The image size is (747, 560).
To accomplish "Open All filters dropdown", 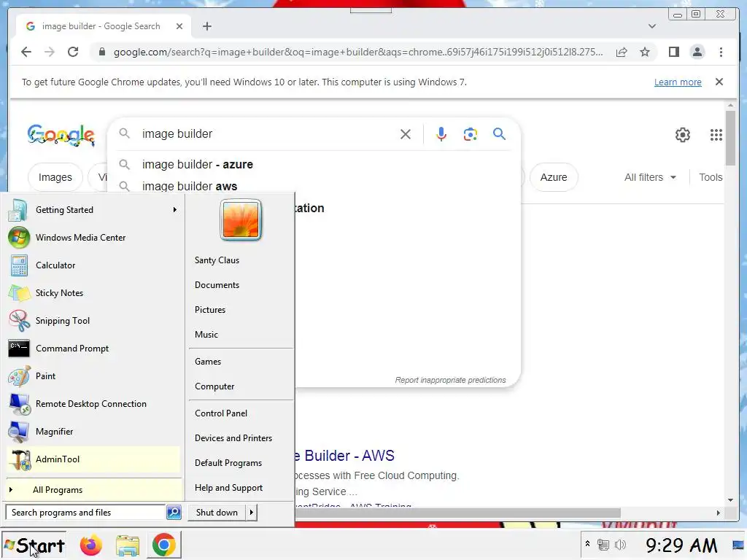I will click(x=650, y=177).
